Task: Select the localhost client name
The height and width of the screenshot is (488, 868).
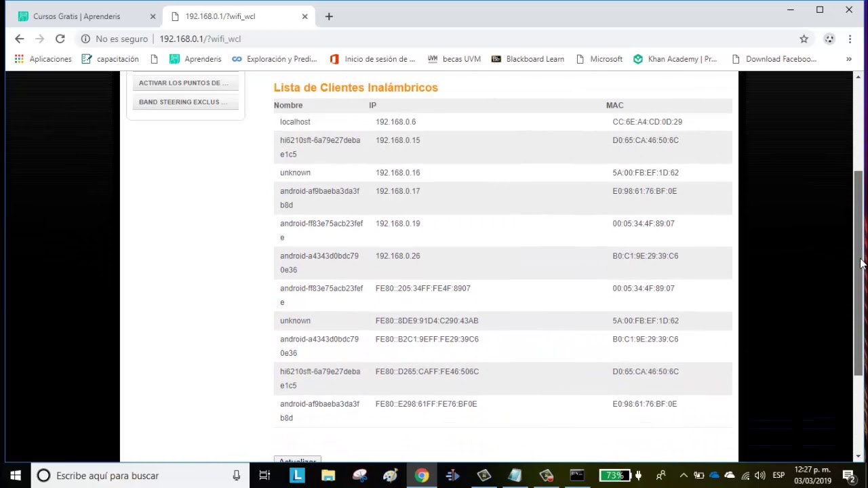Action: (295, 122)
